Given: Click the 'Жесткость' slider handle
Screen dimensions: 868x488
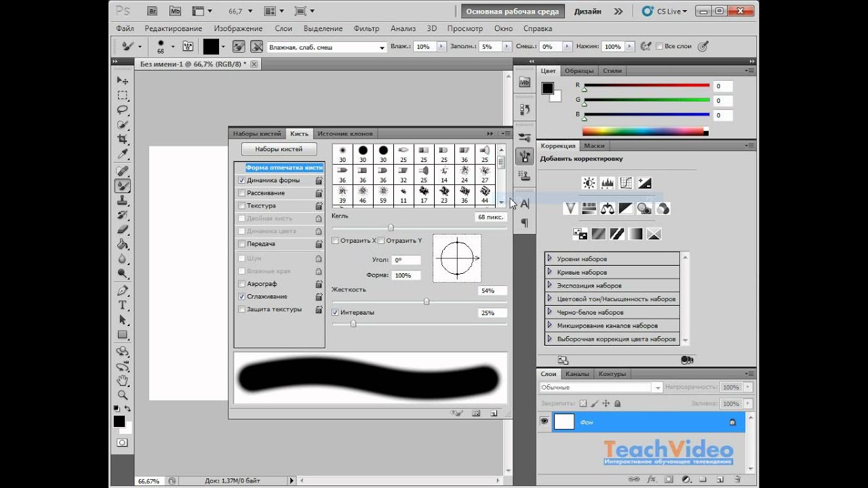Looking at the screenshot, I should click(427, 302).
